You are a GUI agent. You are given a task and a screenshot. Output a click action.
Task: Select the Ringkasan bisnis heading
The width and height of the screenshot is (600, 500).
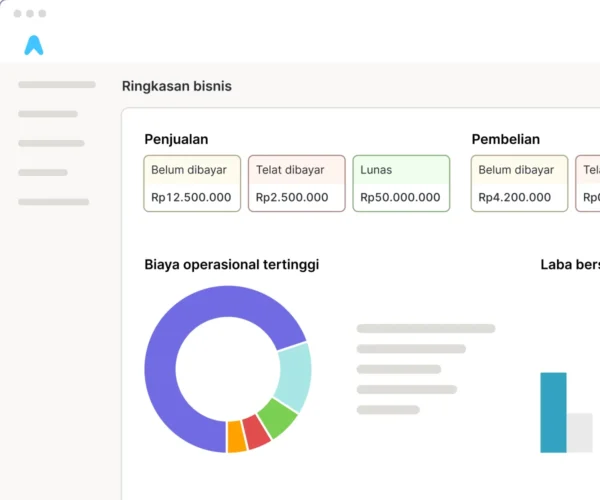[x=177, y=86]
